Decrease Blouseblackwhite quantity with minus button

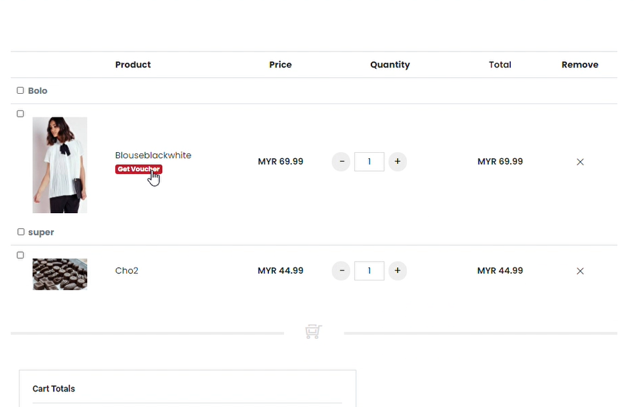click(341, 162)
